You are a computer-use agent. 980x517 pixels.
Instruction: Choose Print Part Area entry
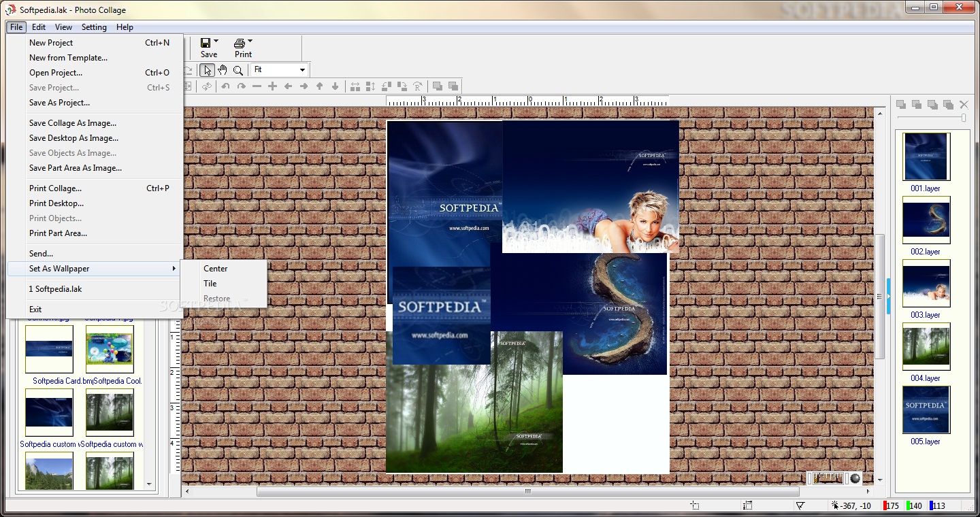click(x=95, y=233)
